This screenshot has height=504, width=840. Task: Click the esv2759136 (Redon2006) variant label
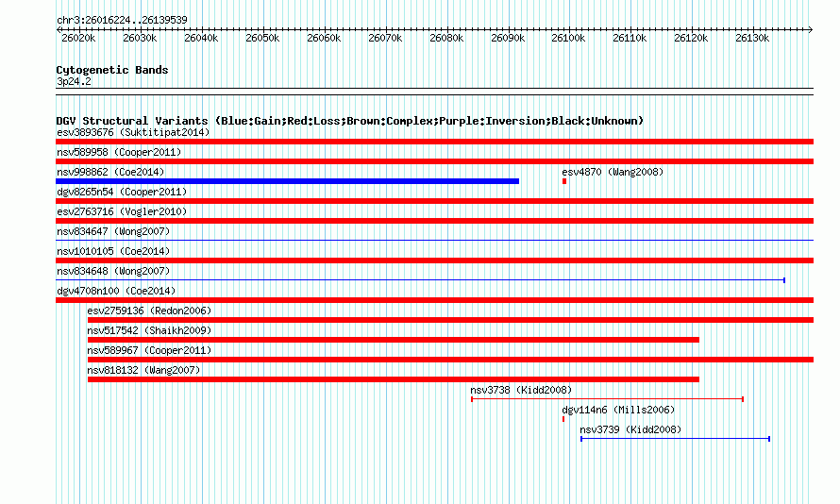click(x=149, y=311)
